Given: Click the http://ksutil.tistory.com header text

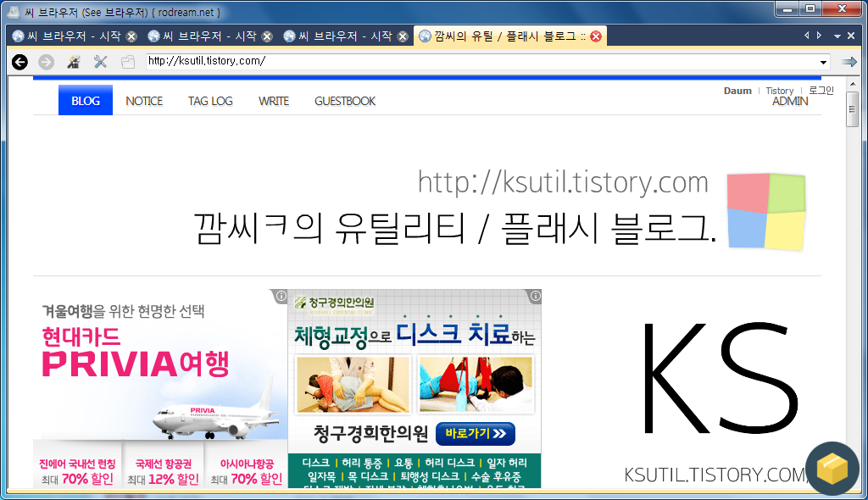Looking at the screenshot, I should 563,182.
